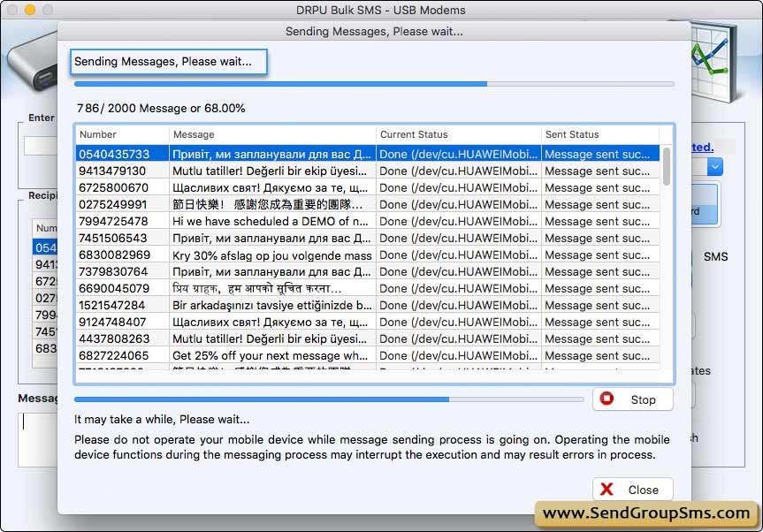
Task: Select row with number 9413479130
Action: click(368, 171)
